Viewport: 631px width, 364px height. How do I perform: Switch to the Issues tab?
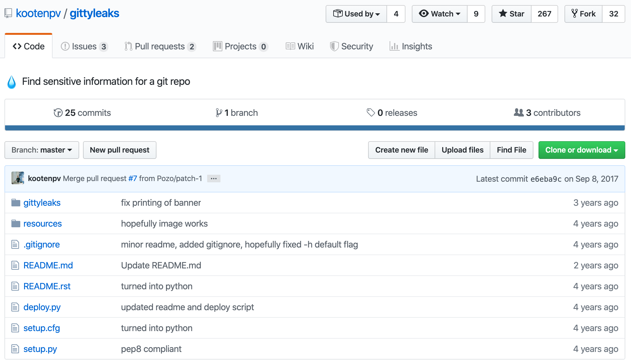(84, 46)
